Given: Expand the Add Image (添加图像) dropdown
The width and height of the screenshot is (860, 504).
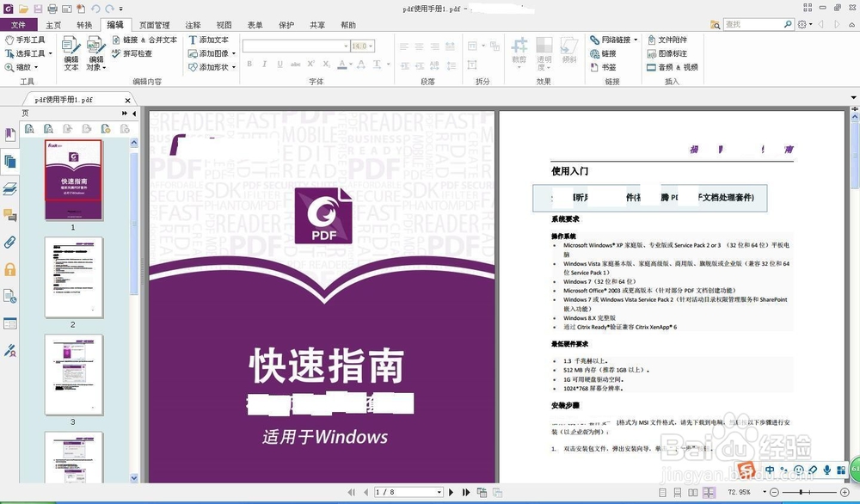Looking at the screenshot, I should pos(234,53).
